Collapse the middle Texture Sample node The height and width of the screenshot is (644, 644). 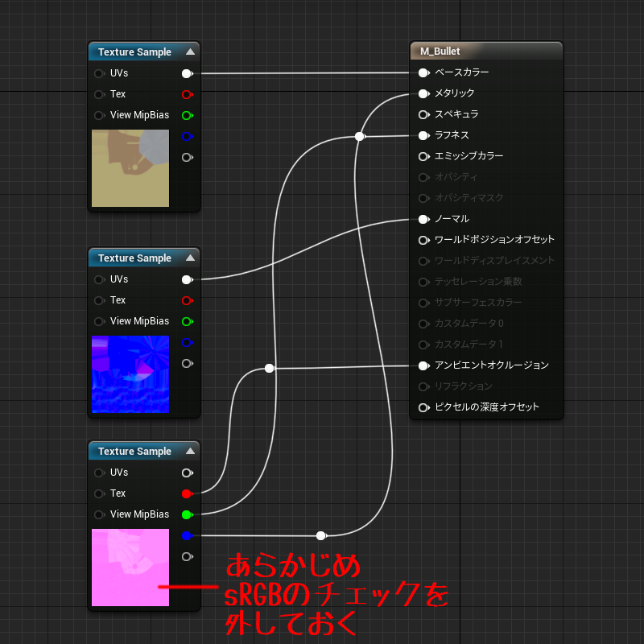click(x=191, y=258)
